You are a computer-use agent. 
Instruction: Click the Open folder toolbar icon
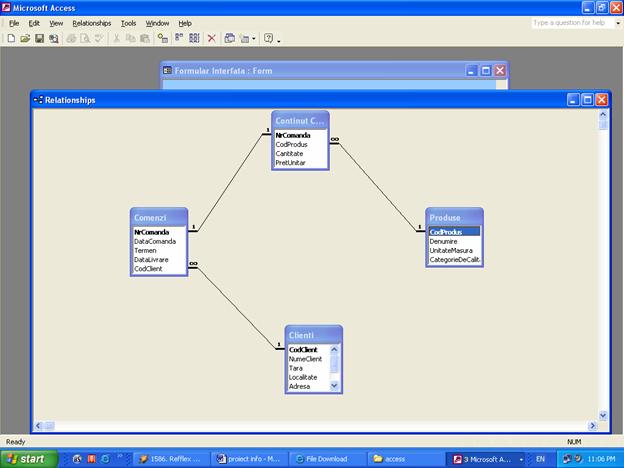(x=25, y=38)
